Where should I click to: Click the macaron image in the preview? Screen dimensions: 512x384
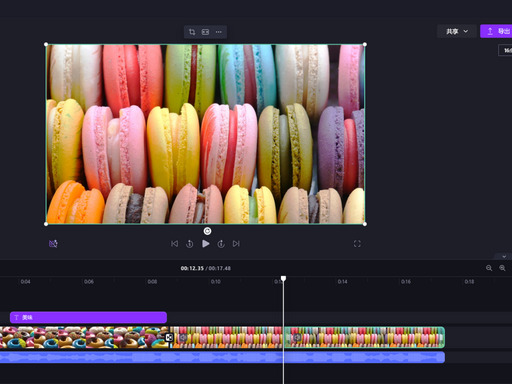point(205,134)
